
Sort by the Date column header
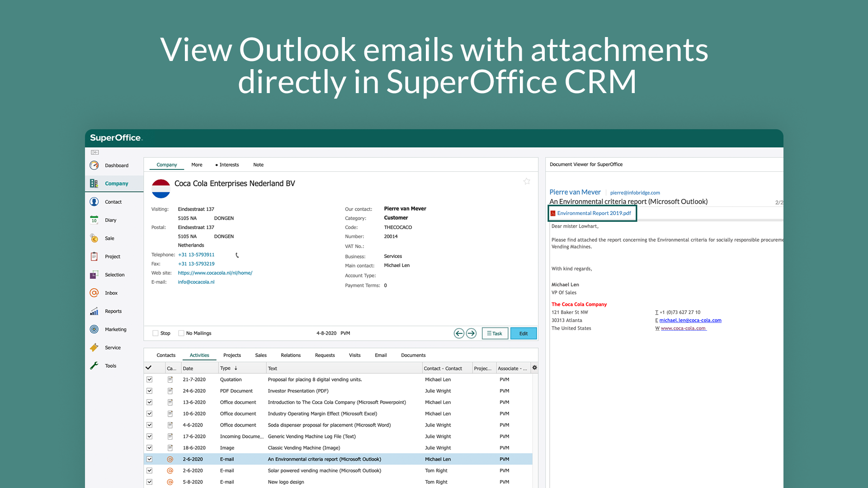[x=199, y=368]
